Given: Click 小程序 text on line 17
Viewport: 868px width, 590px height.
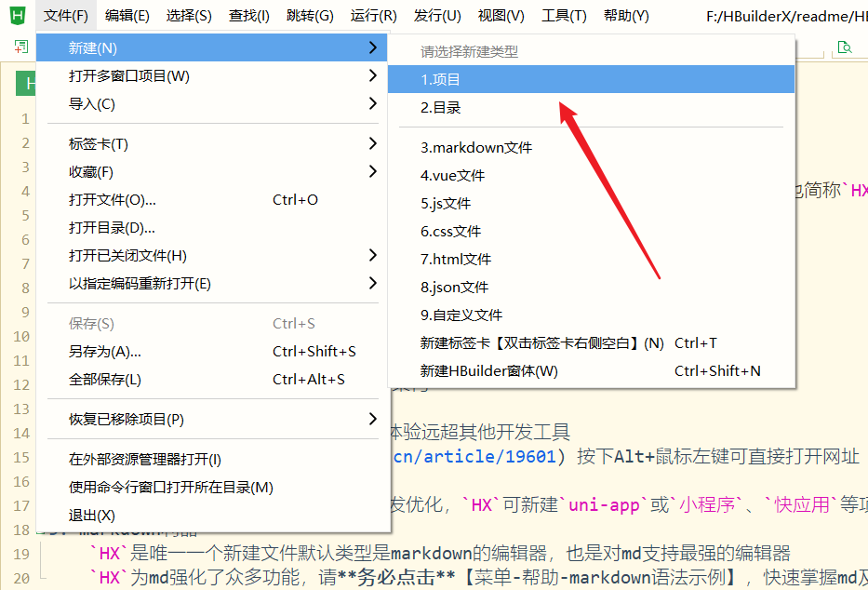Looking at the screenshot, I should 707,504.
